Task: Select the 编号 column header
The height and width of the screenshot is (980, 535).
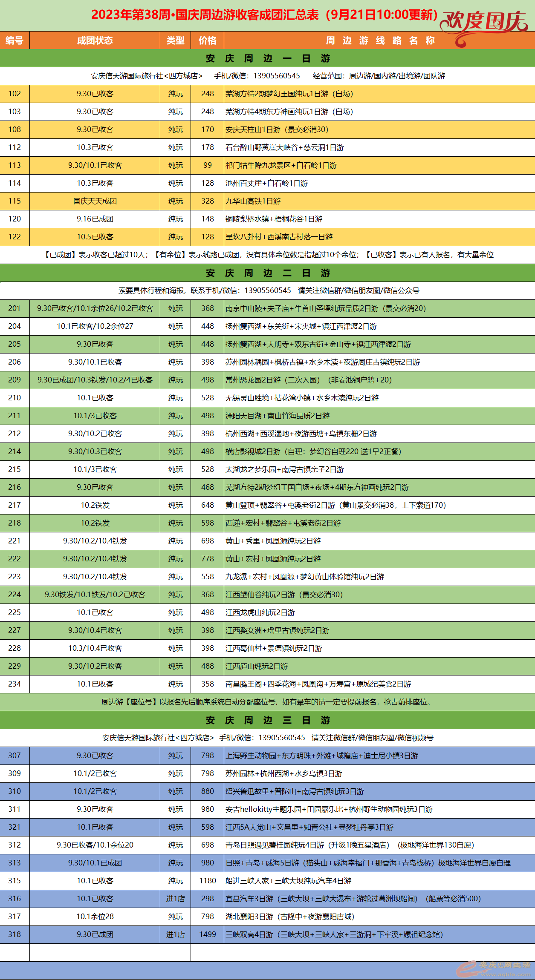Action: tap(14, 40)
